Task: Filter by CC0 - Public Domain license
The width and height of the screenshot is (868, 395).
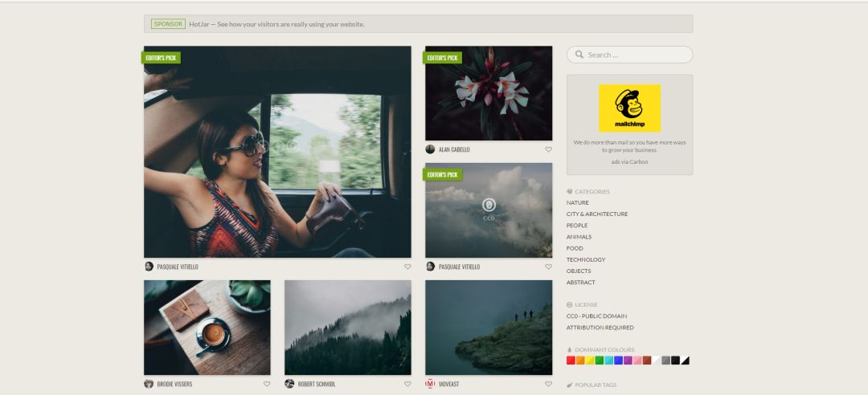Action: tap(596, 316)
